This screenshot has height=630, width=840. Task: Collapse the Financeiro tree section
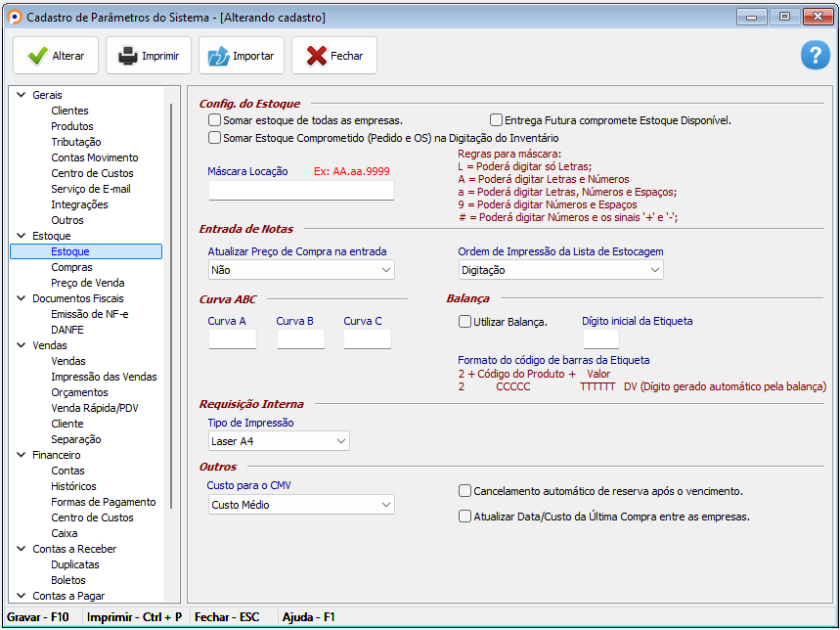tap(20, 455)
